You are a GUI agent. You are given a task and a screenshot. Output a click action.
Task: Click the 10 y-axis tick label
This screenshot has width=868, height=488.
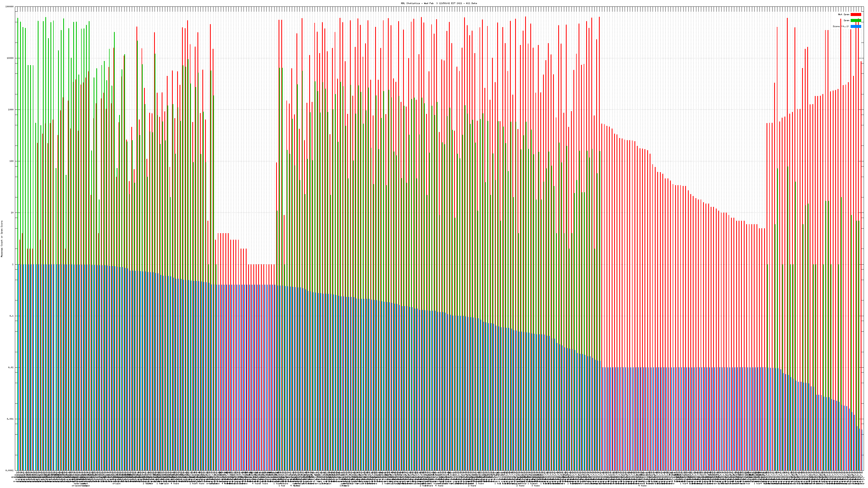click(x=12, y=213)
